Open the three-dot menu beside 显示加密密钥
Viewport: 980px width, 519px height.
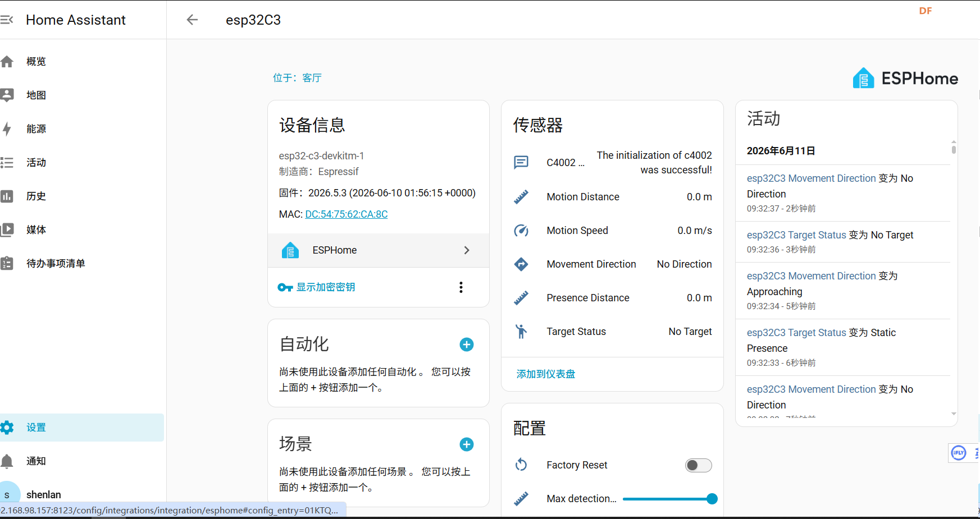[461, 287]
